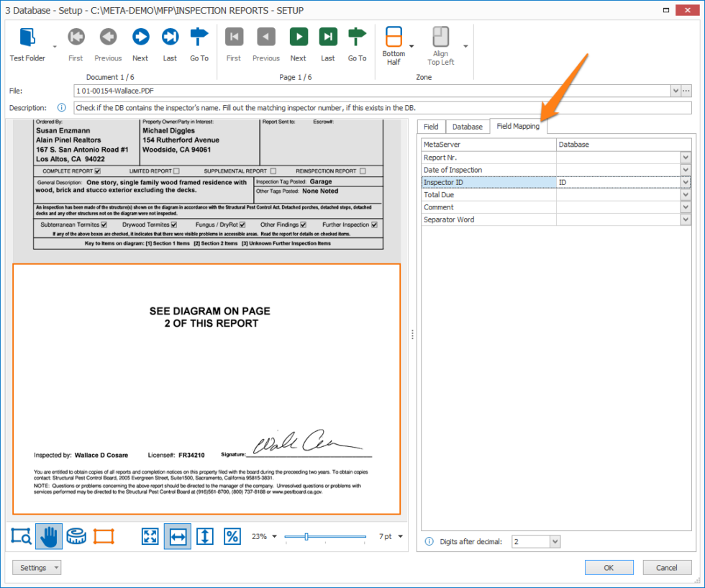
Task: Open the Settings menu
Action: 36,567
